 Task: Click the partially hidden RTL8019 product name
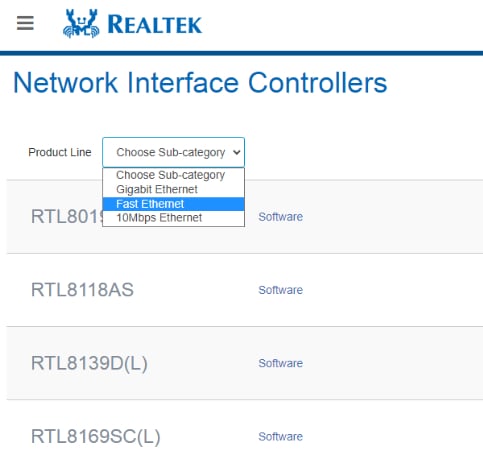pyautogui.click(x=67, y=217)
